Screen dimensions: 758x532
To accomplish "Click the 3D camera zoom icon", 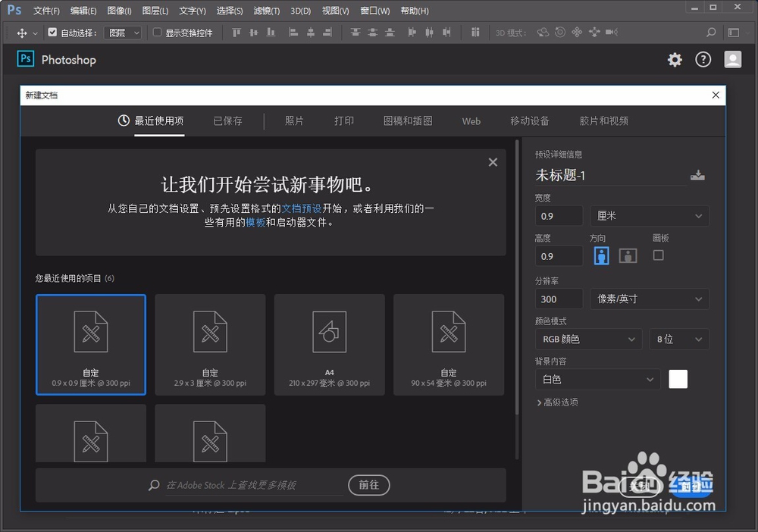I will [x=612, y=33].
